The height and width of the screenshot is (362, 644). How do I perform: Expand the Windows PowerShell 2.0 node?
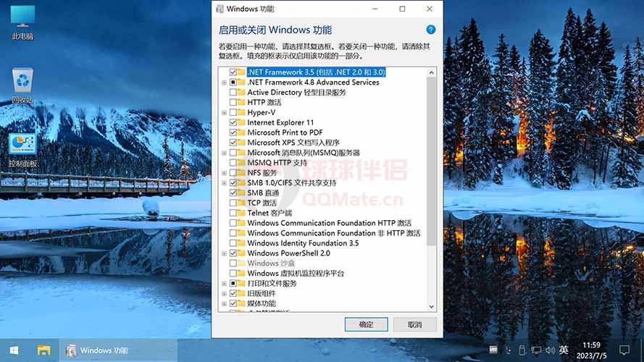click(x=224, y=254)
